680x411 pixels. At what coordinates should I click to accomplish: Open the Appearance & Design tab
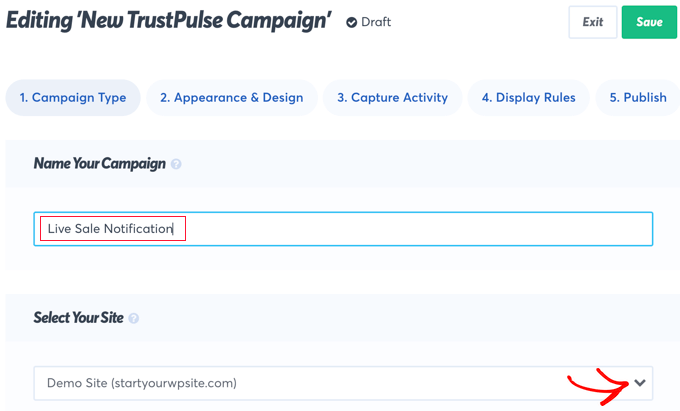tap(231, 98)
